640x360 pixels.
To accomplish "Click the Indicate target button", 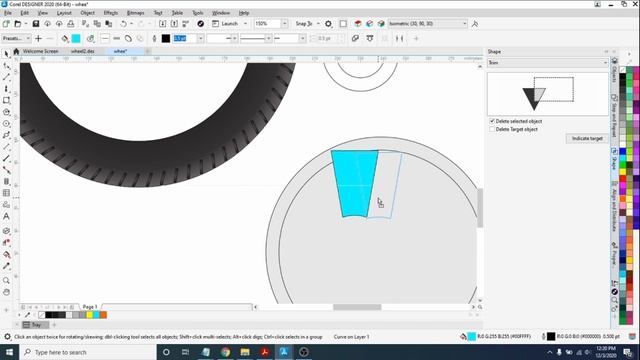I will pos(587,138).
